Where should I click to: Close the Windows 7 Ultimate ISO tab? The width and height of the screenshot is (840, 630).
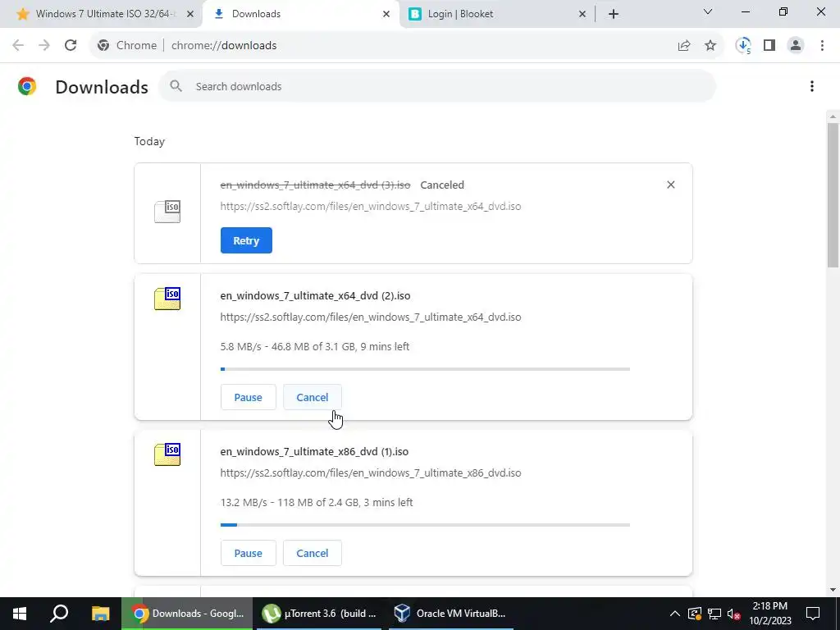click(x=189, y=15)
